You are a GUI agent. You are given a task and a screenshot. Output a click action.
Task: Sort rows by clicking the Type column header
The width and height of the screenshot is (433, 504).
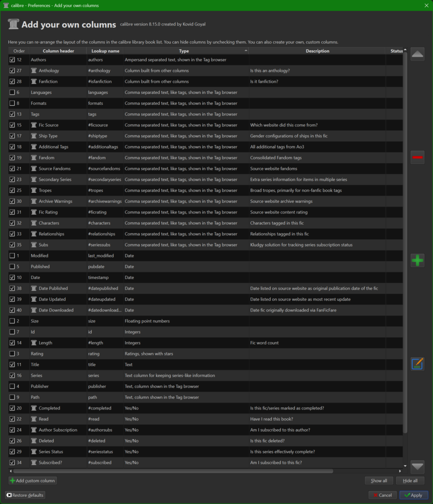pos(184,51)
